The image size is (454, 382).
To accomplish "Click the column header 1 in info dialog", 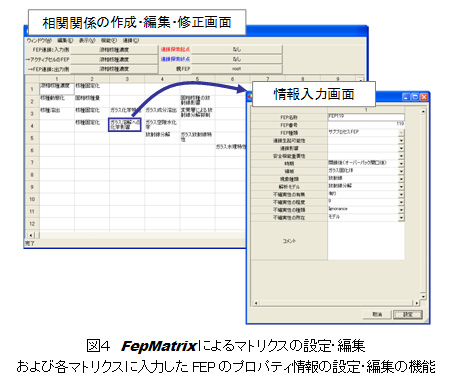I will 366,110.
